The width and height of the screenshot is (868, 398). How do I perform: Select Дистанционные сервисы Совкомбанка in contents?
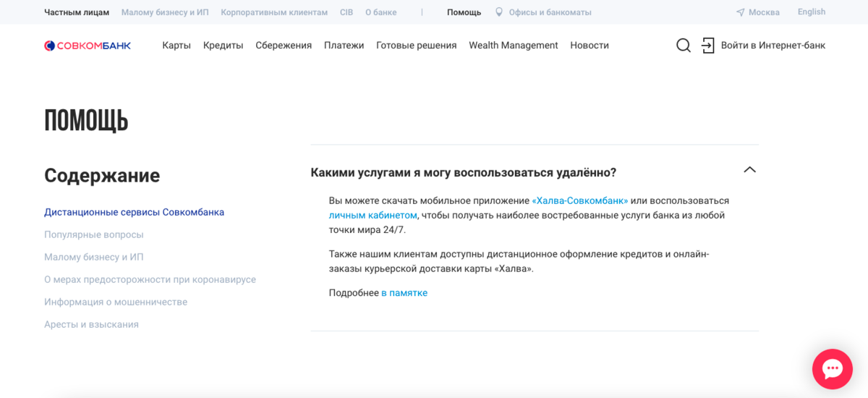coord(134,212)
